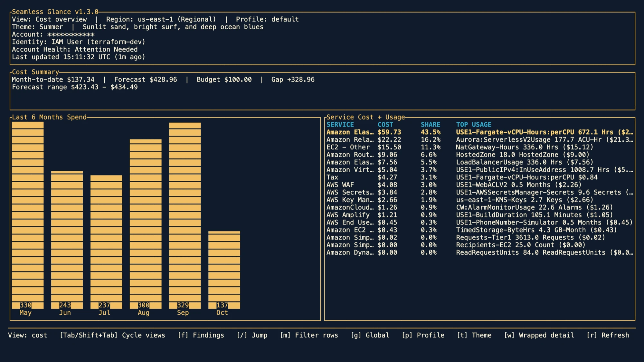The width and height of the screenshot is (644, 362).
Task: Select the AWS Amplify row
Action: [480, 215]
